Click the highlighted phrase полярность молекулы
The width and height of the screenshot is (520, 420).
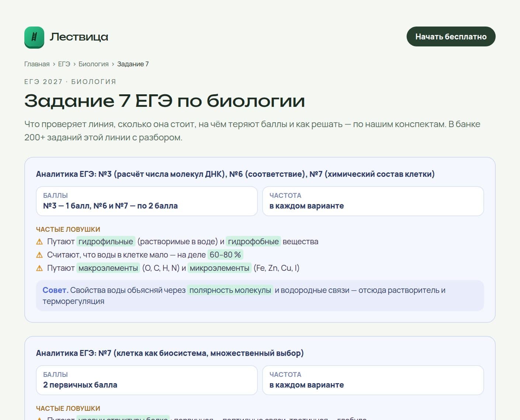pos(230,290)
